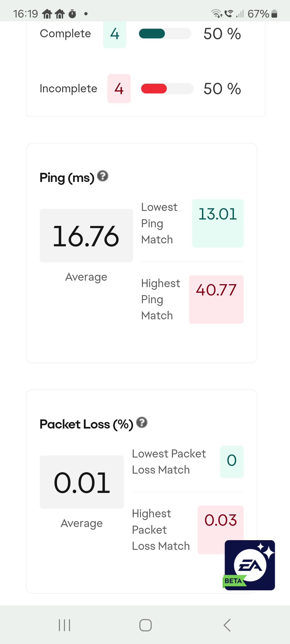Tap the Incomplete count badge showing 4
The image size is (290, 644).
point(119,89)
